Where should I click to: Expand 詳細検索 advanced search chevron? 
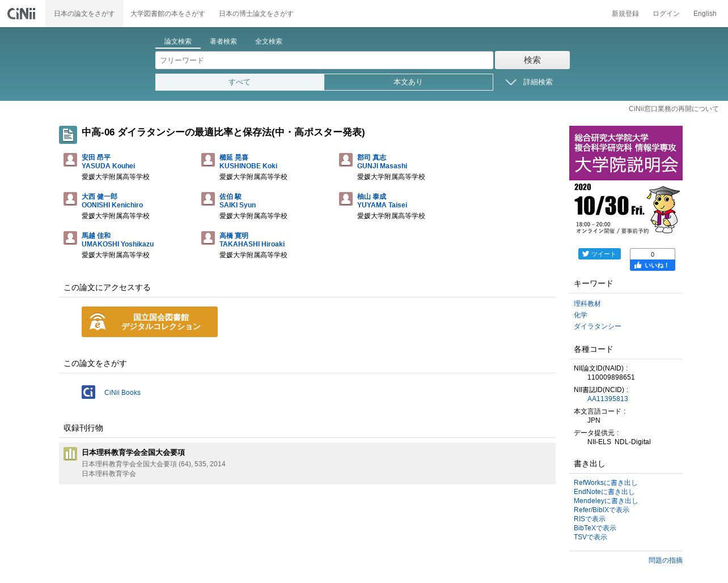(x=511, y=82)
